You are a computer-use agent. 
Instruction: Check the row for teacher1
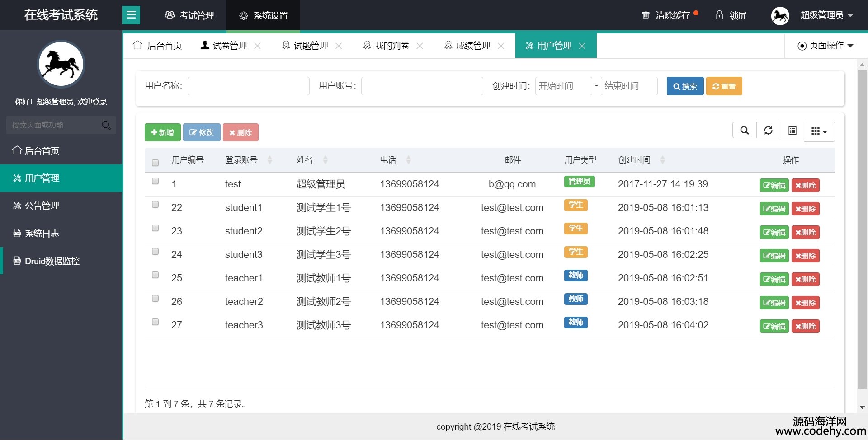[155, 275]
